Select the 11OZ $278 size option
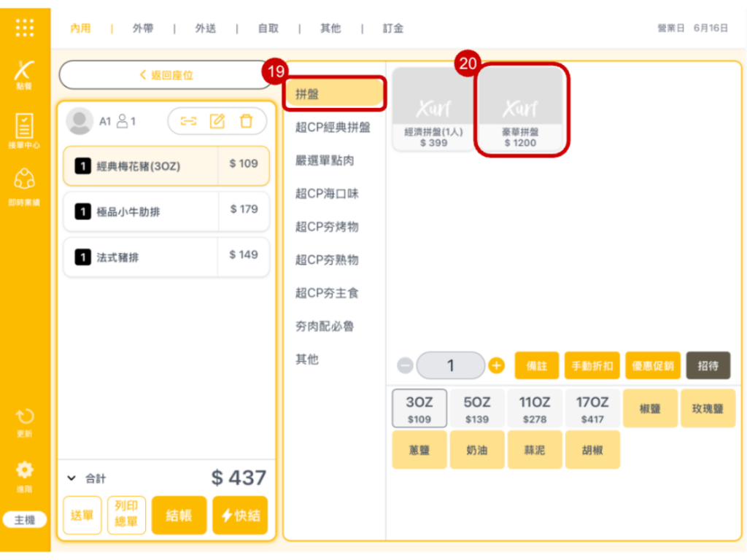 (x=535, y=408)
